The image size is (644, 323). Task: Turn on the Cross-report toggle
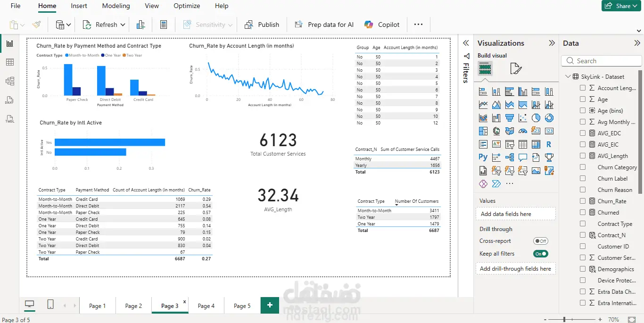tap(541, 241)
